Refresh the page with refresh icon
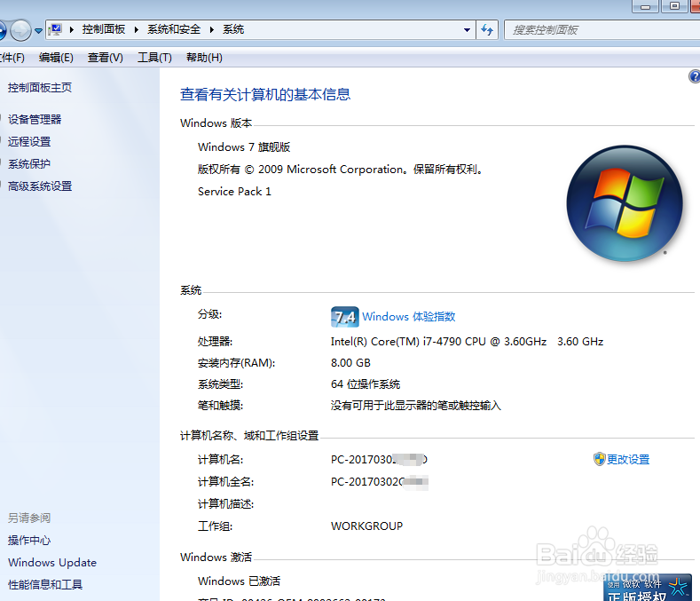The image size is (700, 601). click(487, 30)
